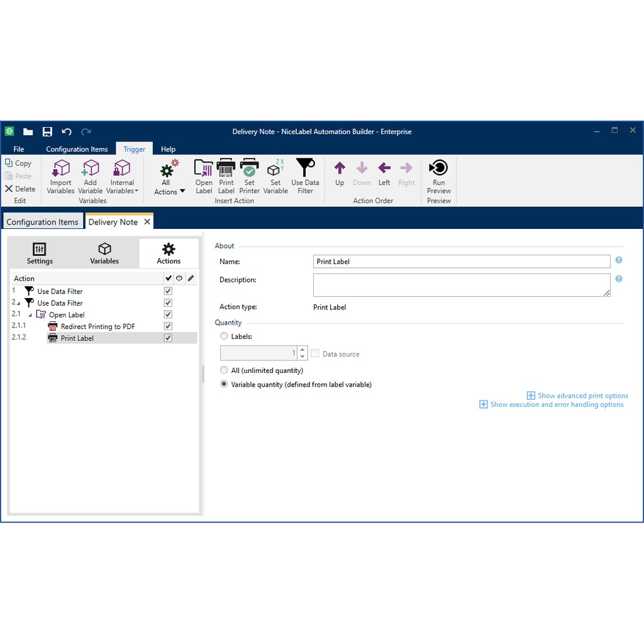Insert a Use Data Filter action
This screenshot has width=644, height=644.
pyautogui.click(x=305, y=169)
